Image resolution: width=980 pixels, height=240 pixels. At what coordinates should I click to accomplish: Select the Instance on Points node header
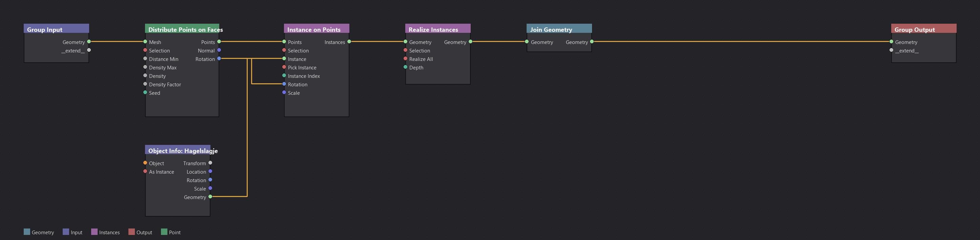click(317, 29)
